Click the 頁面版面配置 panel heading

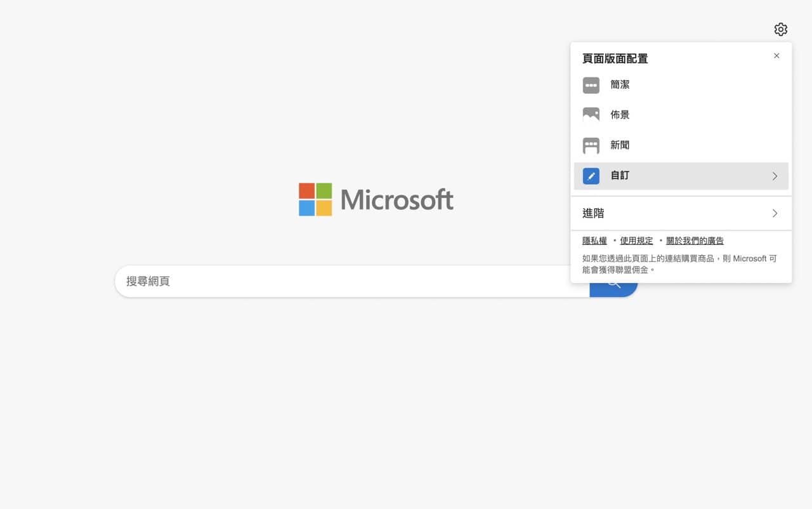click(x=615, y=58)
